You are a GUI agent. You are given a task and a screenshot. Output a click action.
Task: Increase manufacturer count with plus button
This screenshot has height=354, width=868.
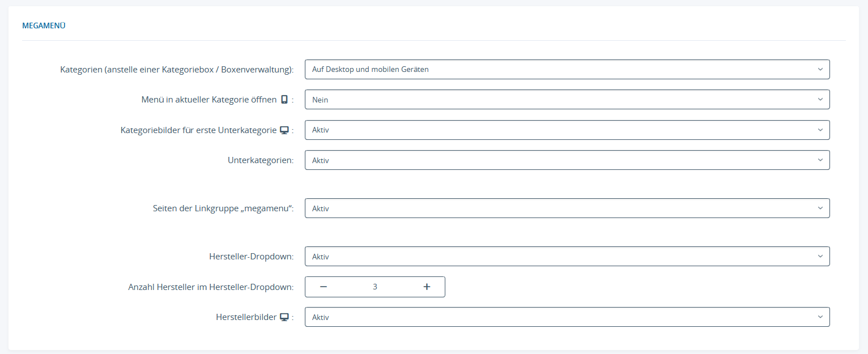(427, 287)
